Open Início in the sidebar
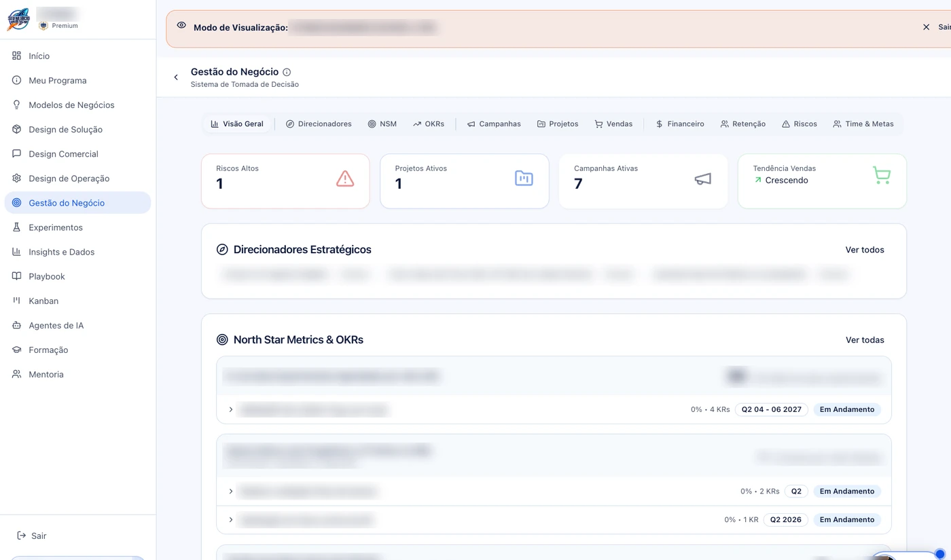 [x=77, y=56]
